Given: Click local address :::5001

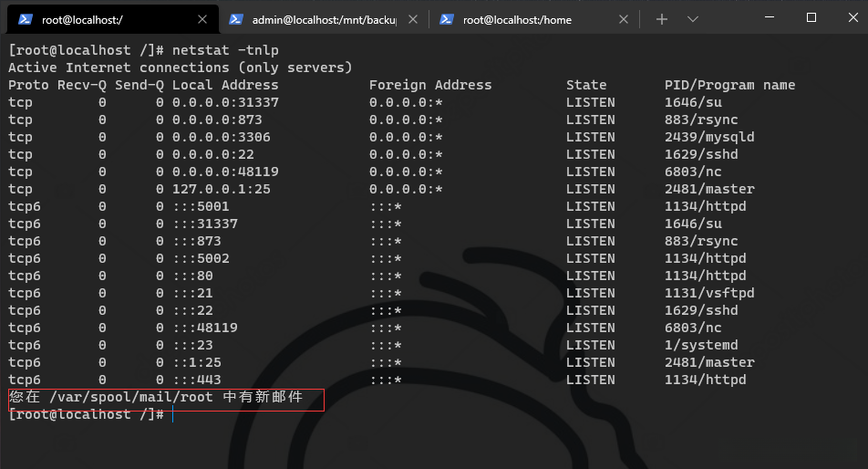Looking at the screenshot, I should [201, 206].
